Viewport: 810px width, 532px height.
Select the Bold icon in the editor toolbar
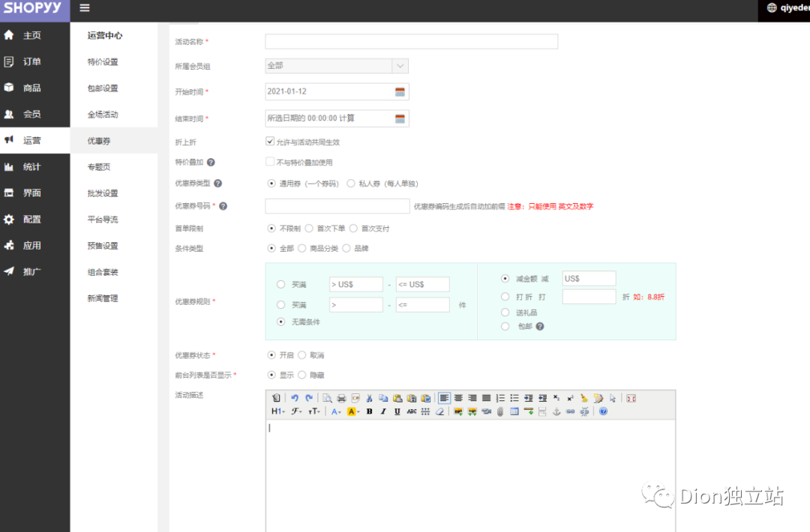click(x=369, y=411)
